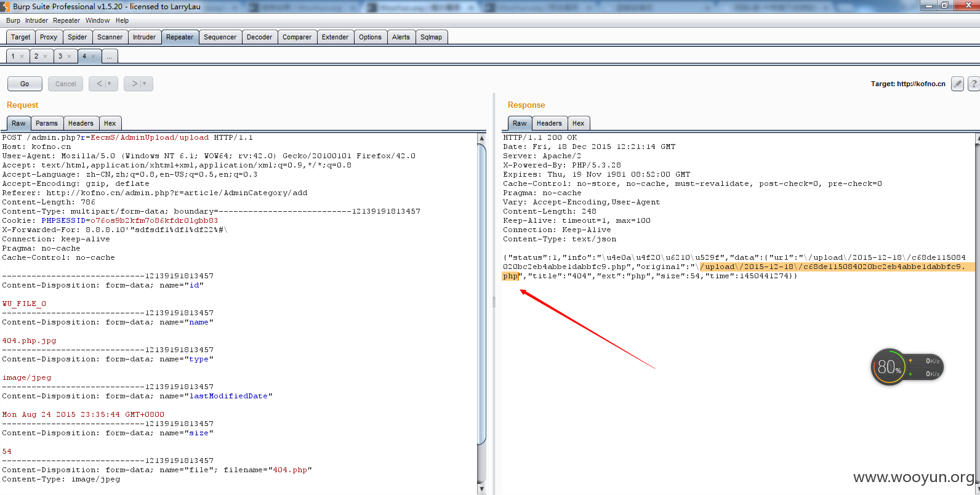Click request scrollbar down arrow

coord(481,489)
